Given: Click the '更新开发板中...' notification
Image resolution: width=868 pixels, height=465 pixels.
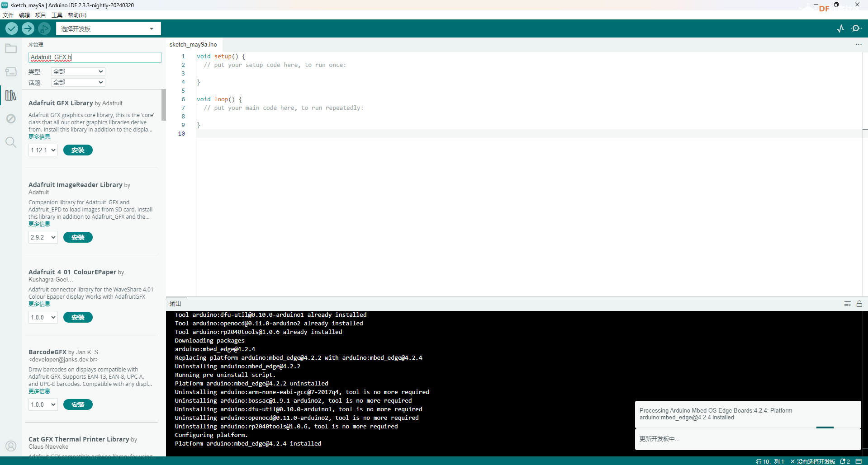Looking at the screenshot, I should tap(748, 439).
